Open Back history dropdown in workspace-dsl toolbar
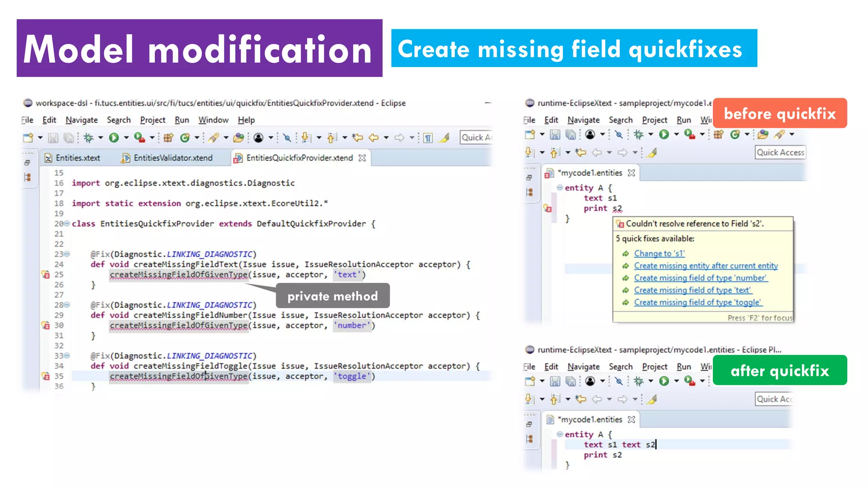 pyautogui.click(x=386, y=138)
